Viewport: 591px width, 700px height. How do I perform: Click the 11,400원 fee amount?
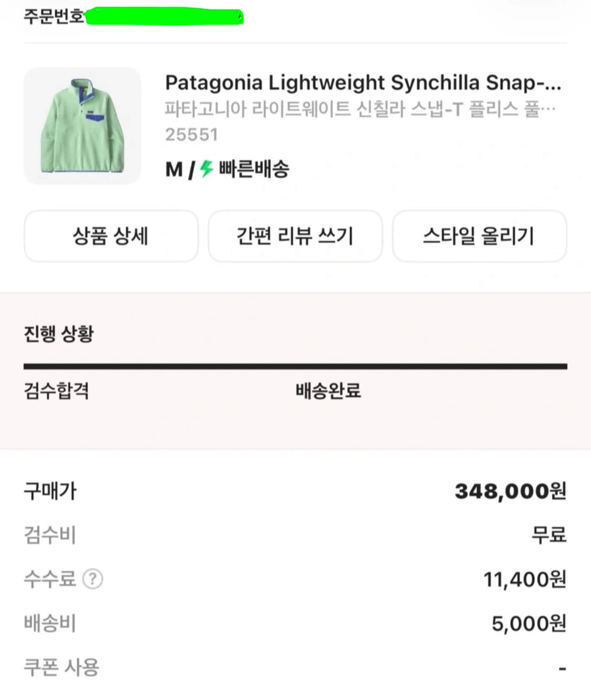pyautogui.click(x=524, y=579)
